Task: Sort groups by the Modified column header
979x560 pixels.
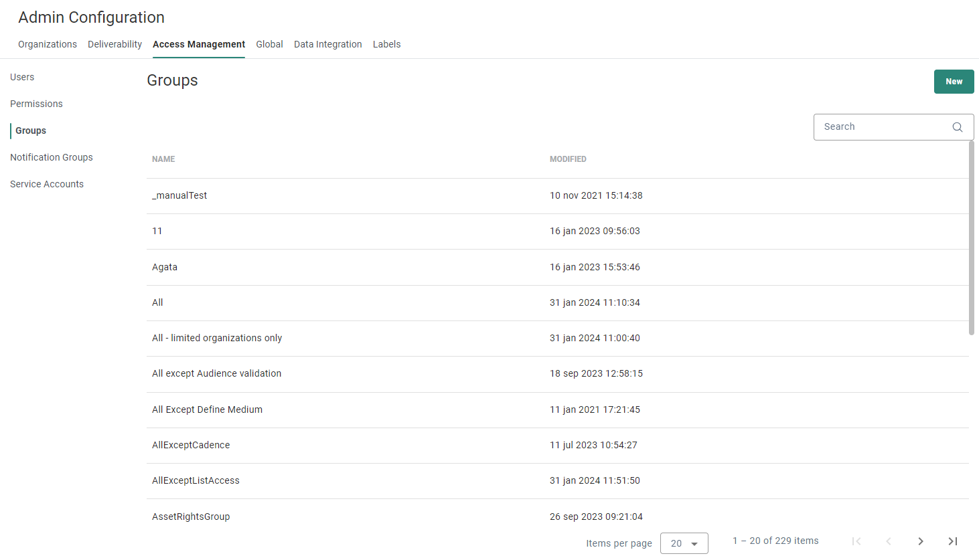Action: pos(568,159)
